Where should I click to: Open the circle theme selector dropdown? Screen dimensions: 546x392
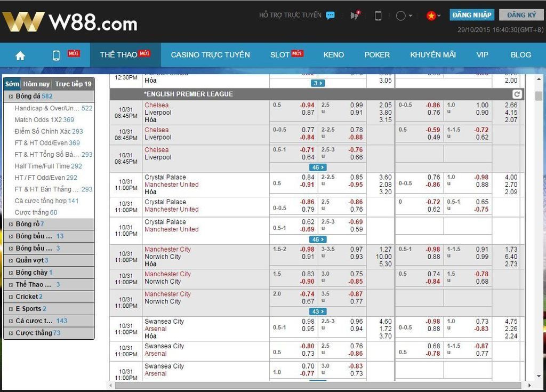point(404,15)
